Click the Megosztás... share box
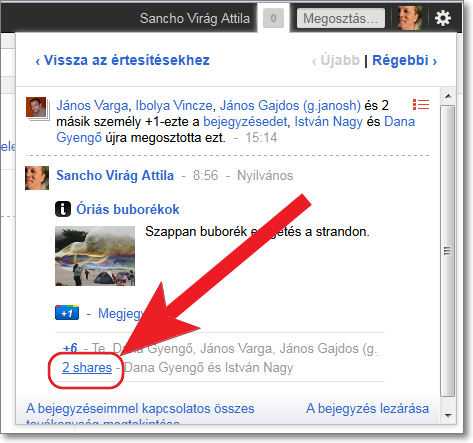 point(341,18)
